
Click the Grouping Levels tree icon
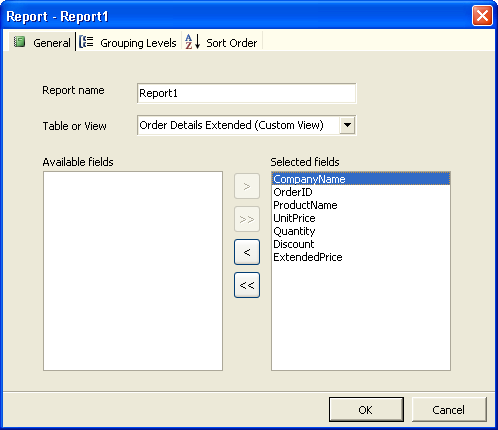[x=86, y=42]
